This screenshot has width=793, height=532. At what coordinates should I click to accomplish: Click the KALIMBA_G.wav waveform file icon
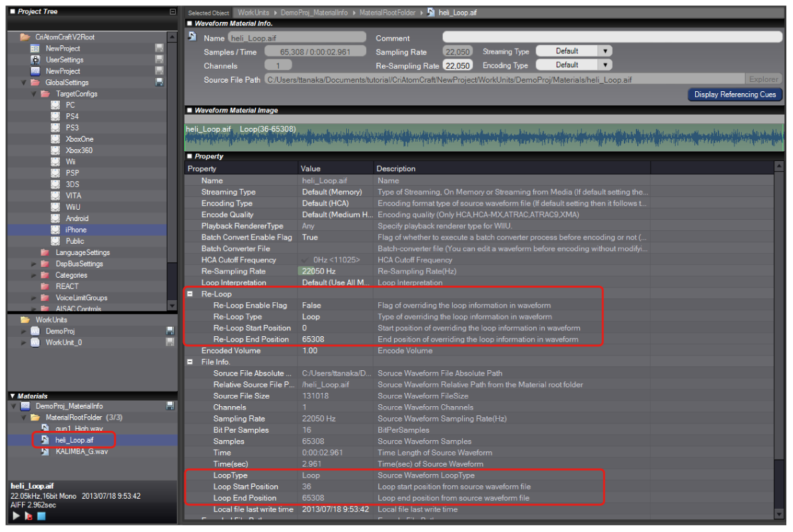[45, 451]
